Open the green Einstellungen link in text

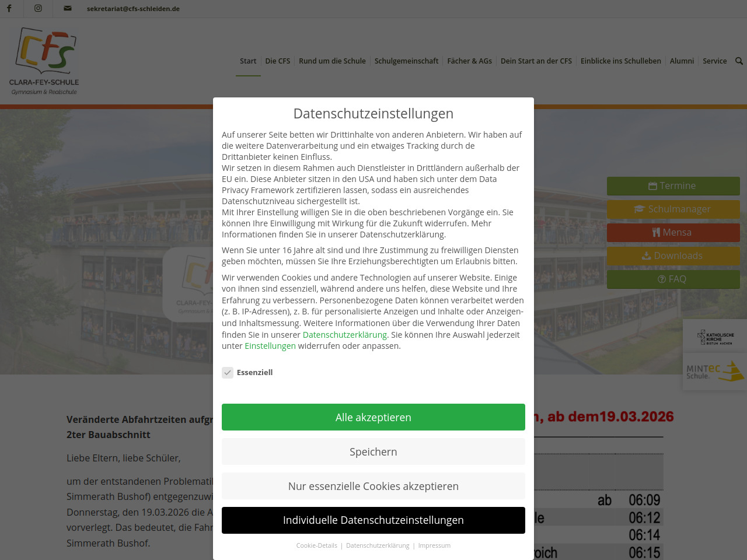pyautogui.click(x=270, y=346)
